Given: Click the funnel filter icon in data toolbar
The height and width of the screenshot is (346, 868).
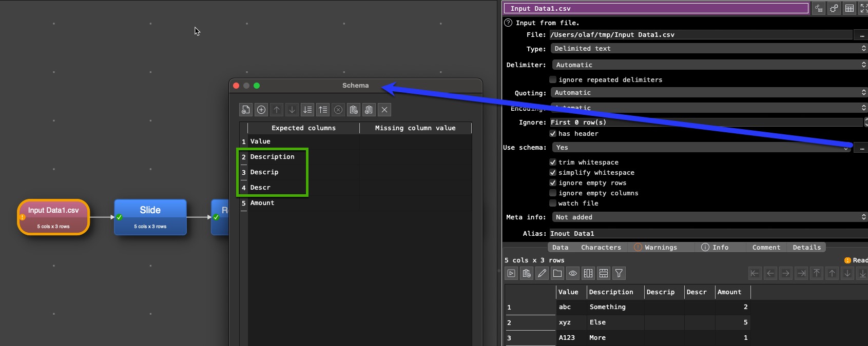Looking at the screenshot, I should [619, 274].
